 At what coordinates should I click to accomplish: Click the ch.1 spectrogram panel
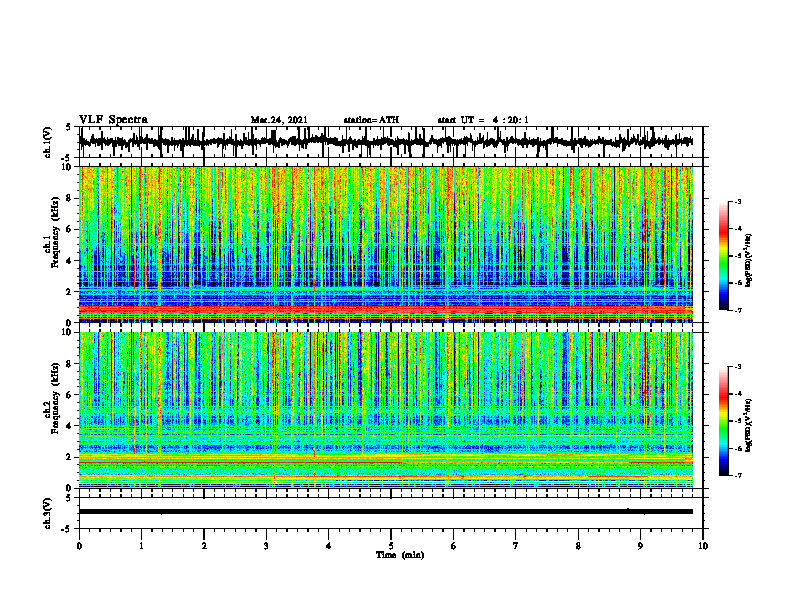[x=386, y=244]
